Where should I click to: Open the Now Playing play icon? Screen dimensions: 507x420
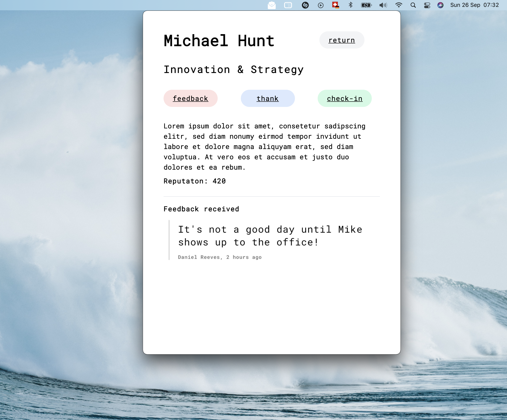(321, 5)
